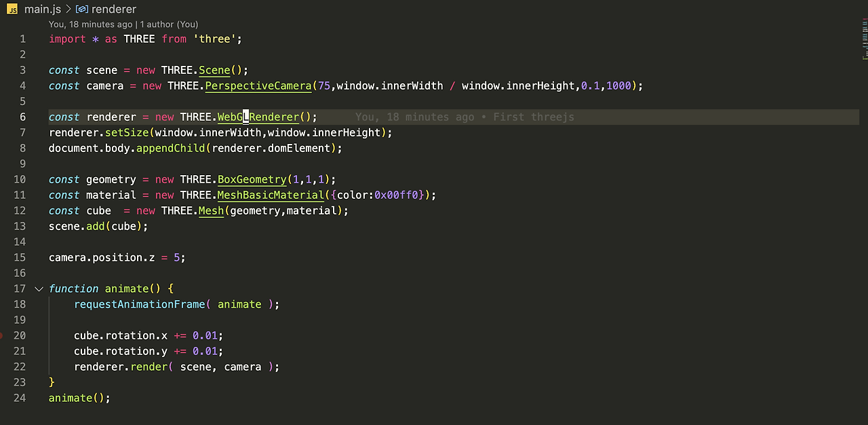Click the chevron between main.js and renderer
Image resolution: width=868 pixels, height=425 pixels.
click(x=68, y=9)
